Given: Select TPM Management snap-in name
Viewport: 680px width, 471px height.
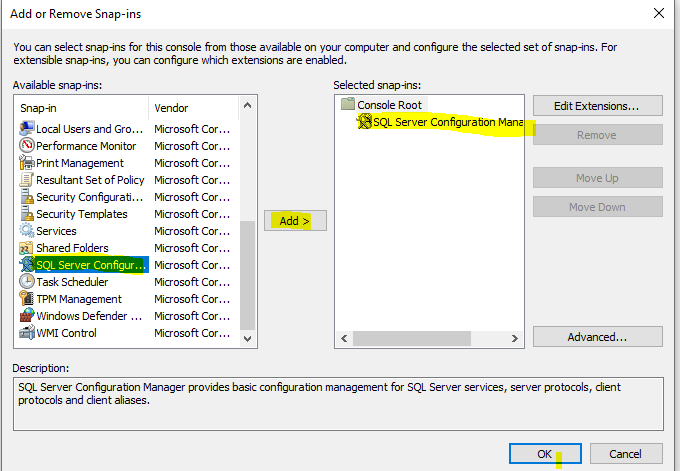Looking at the screenshot, I should (x=79, y=299).
